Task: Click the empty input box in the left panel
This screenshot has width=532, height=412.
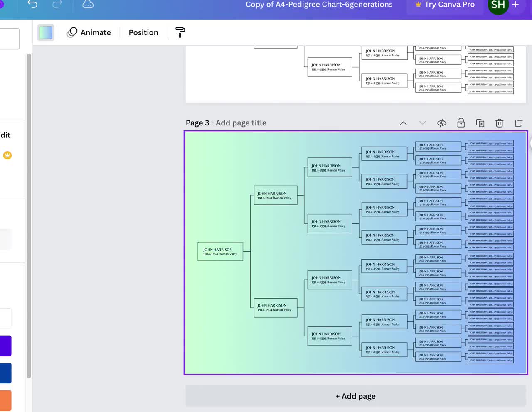Action: (x=10, y=39)
